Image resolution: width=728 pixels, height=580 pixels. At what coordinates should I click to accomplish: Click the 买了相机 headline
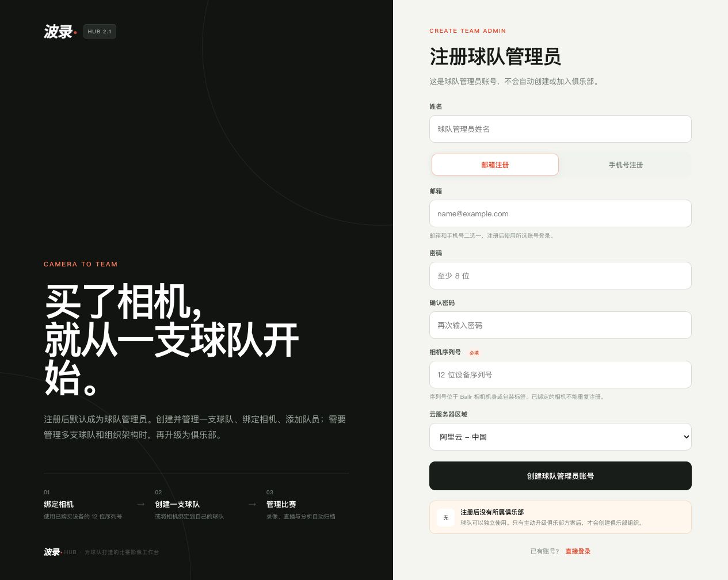pos(123,302)
